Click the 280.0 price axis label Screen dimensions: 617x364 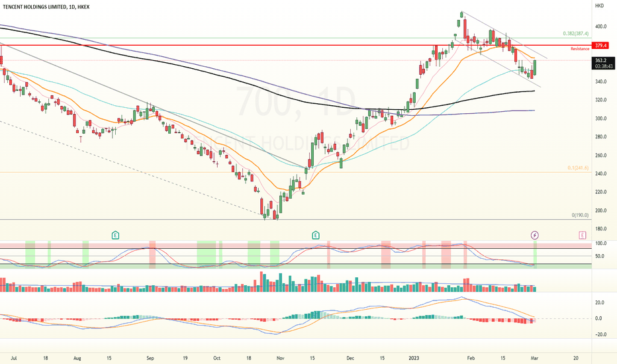pyautogui.click(x=600, y=137)
